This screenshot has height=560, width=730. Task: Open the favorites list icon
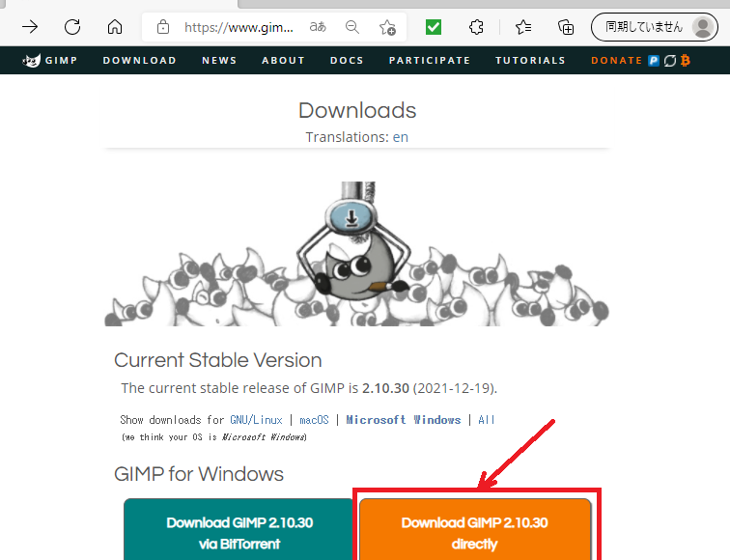[523, 27]
